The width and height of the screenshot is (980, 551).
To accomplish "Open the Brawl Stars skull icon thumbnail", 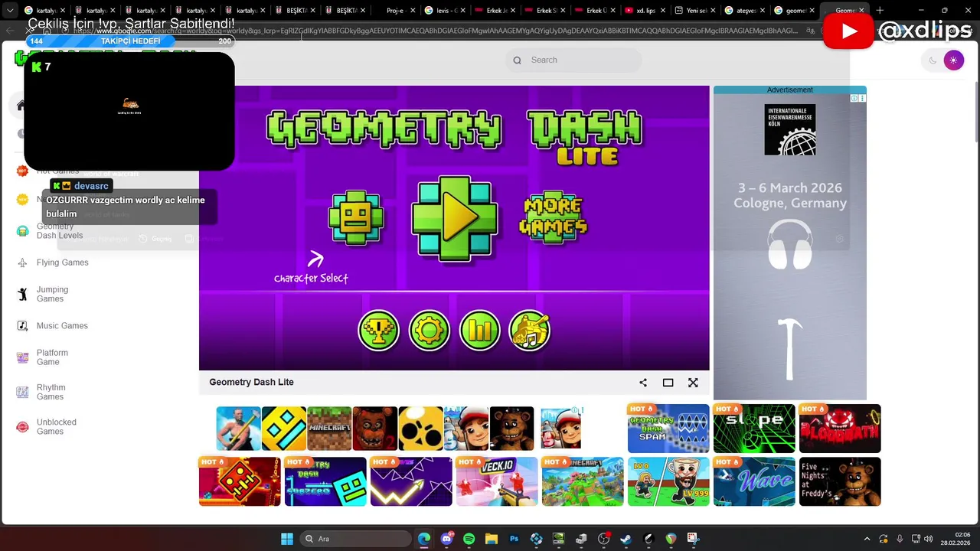I will pos(420,429).
